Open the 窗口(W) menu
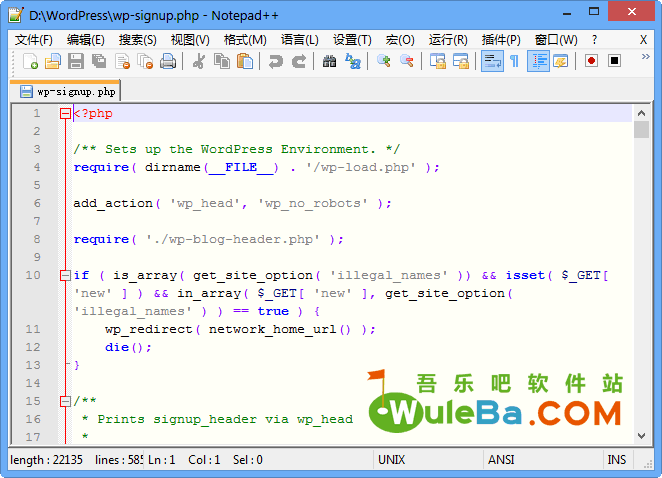Viewport: 662px width, 478px height. click(x=556, y=40)
